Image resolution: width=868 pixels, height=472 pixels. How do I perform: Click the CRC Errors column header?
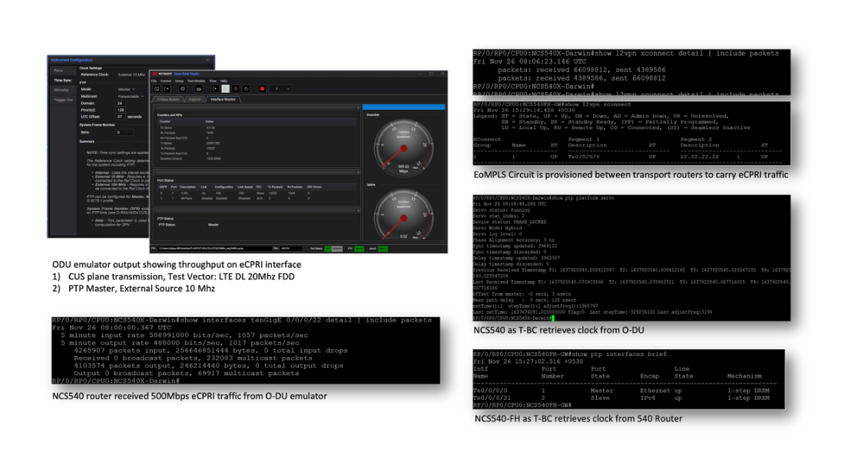point(314,187)
